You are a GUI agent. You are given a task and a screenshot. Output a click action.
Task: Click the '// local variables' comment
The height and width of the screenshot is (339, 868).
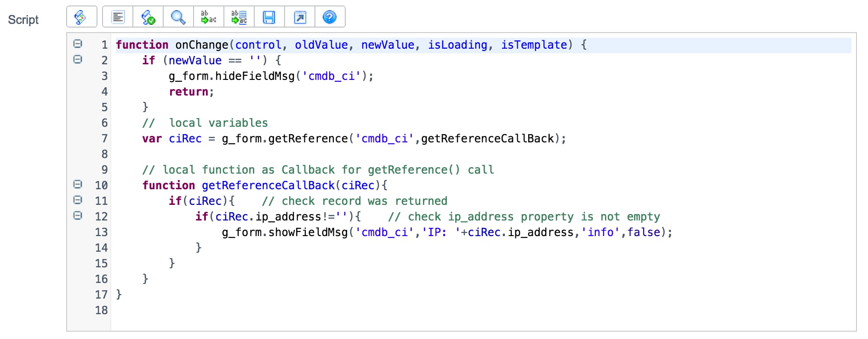(205, 123)
